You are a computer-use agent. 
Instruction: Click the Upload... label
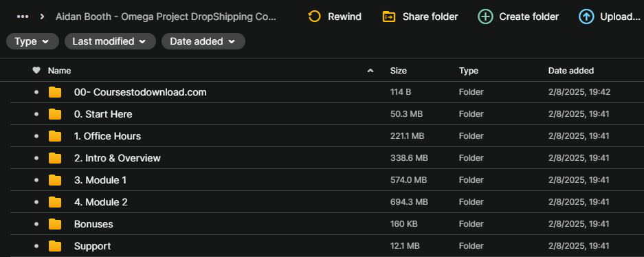(x=620, y=16)
